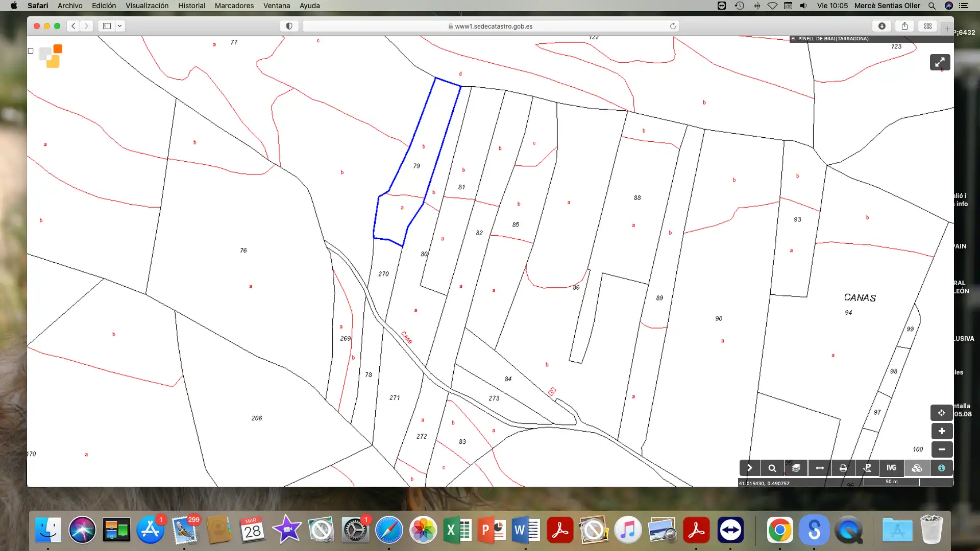The height and width of the screenshot is (551, 980).
Task: Open Google Chrome from the Dock
Action: [x=780, y=530]
